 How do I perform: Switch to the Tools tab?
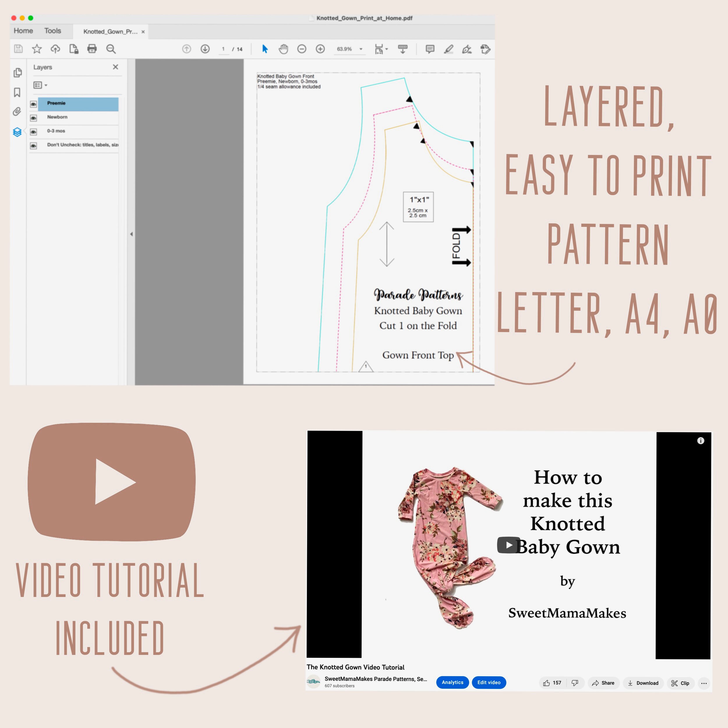point(52,31)
